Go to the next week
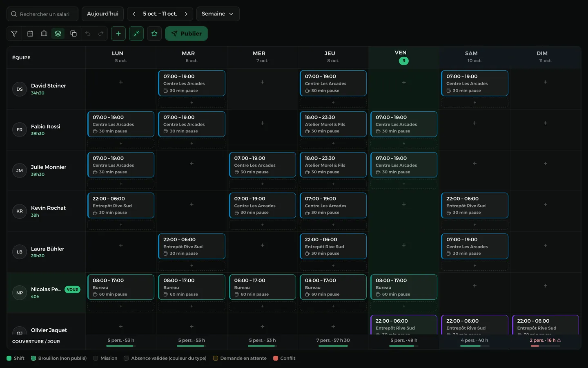The image size is (588, 368). 186,14
